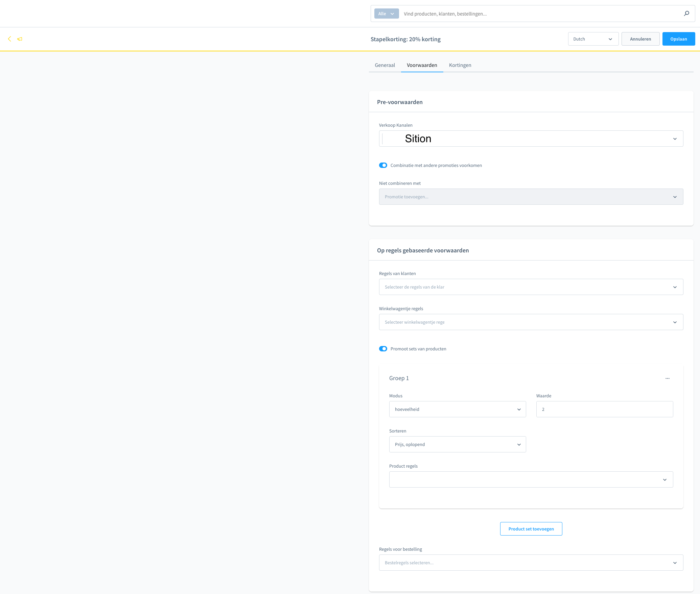
Task: Click chevron in Product regels field
Action: click(664, 480)
